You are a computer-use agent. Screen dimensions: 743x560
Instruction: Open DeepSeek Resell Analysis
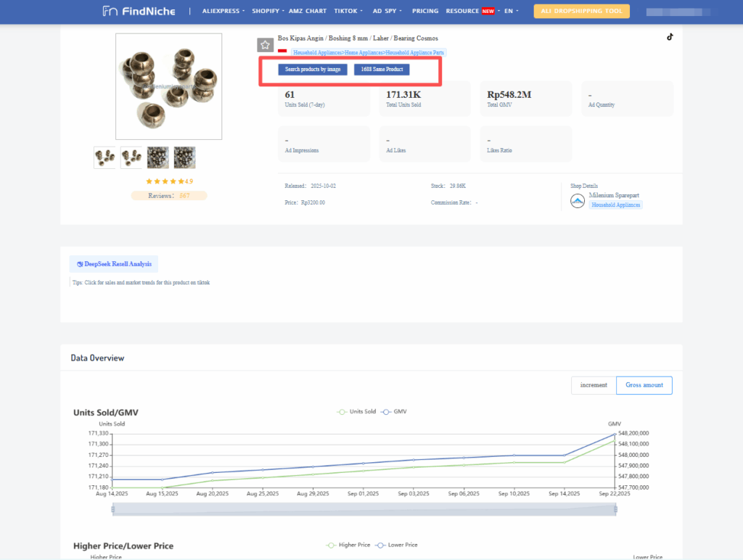[114, 264]
